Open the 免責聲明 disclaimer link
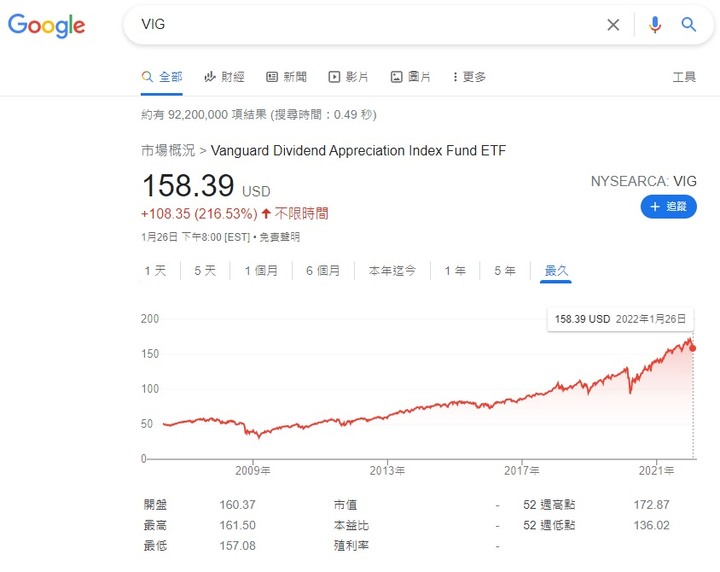Screen dimensions: 720x572 click(280, 237)
